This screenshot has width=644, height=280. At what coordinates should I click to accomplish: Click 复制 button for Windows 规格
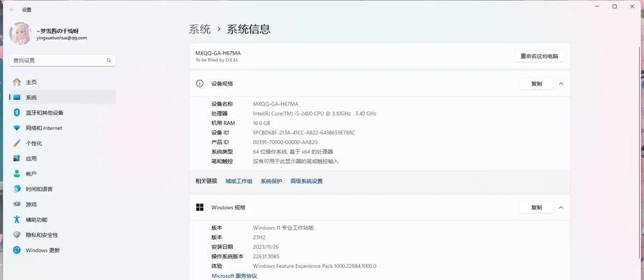pyautogui.click(x=536, y=208)
